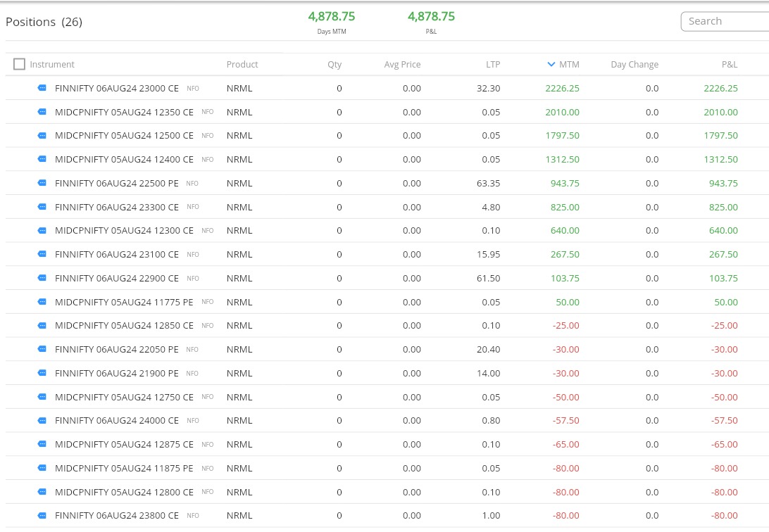Screen dimensions: 769x532
Task: Toggle MTM column sort arrow
Action: (x=551, y=64)
